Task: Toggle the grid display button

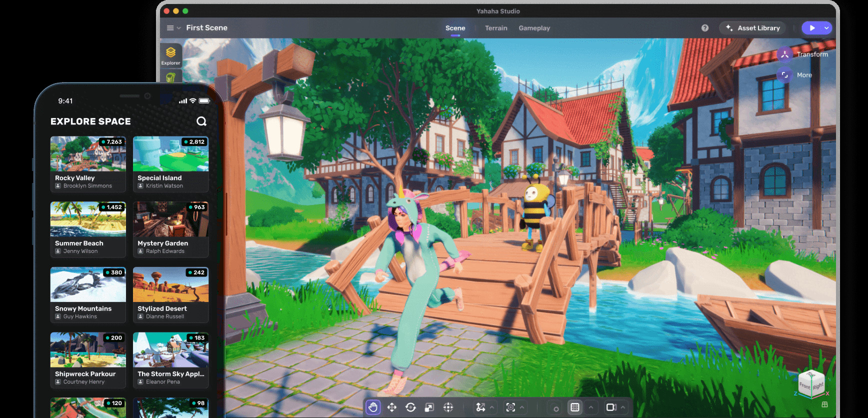Action: pos(575,407)
